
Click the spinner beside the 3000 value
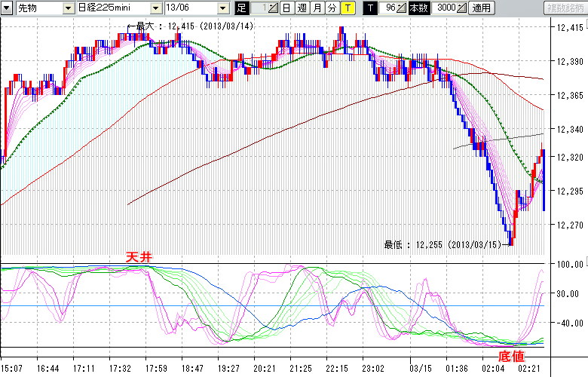click(x=461, y=8)
